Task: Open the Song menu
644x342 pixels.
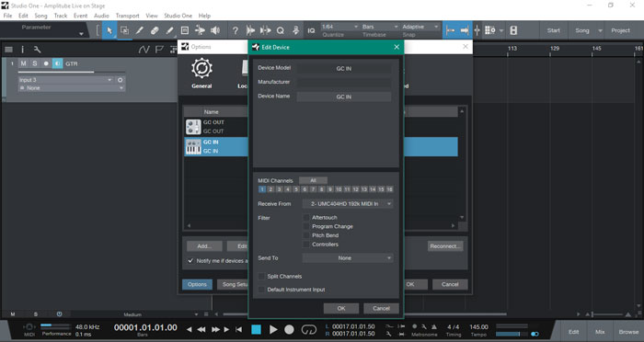Action: 40,16
